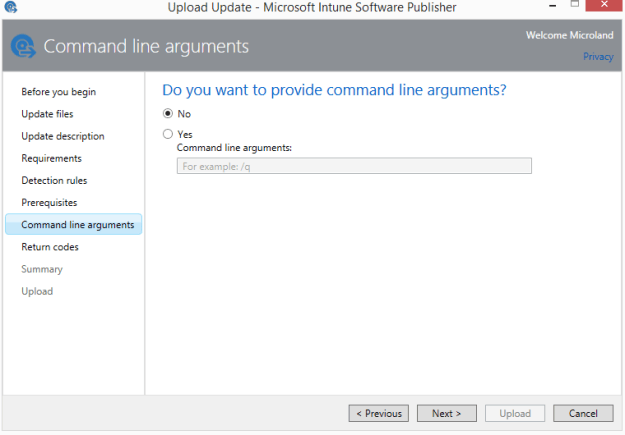Click the question heading about command line arguments
The image size is (625, 435).
334,91
